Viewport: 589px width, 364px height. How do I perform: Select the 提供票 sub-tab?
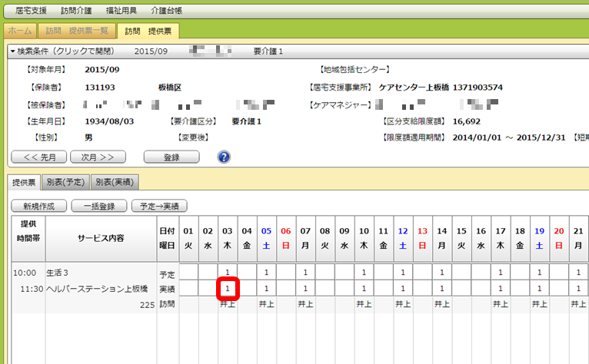point(25,182)
